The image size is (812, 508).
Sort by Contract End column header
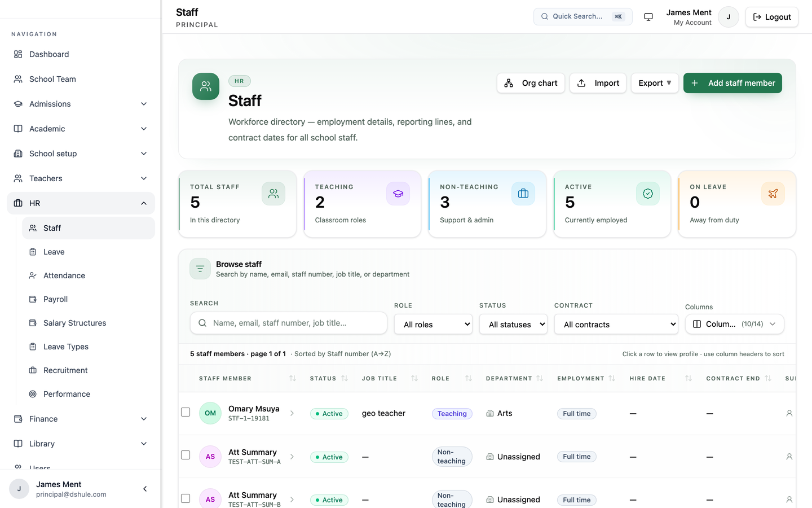(739, 378)
